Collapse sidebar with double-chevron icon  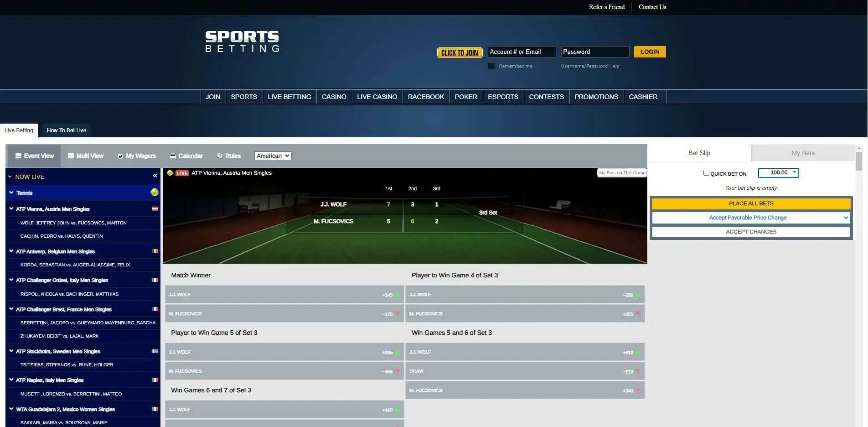[155, 176]
